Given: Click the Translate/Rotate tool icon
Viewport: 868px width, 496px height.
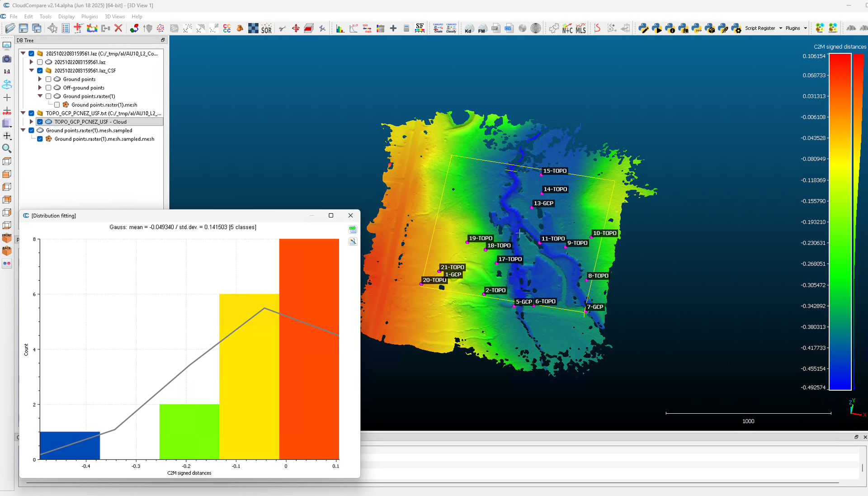Looking at the screenshot, I should [296, 28].
